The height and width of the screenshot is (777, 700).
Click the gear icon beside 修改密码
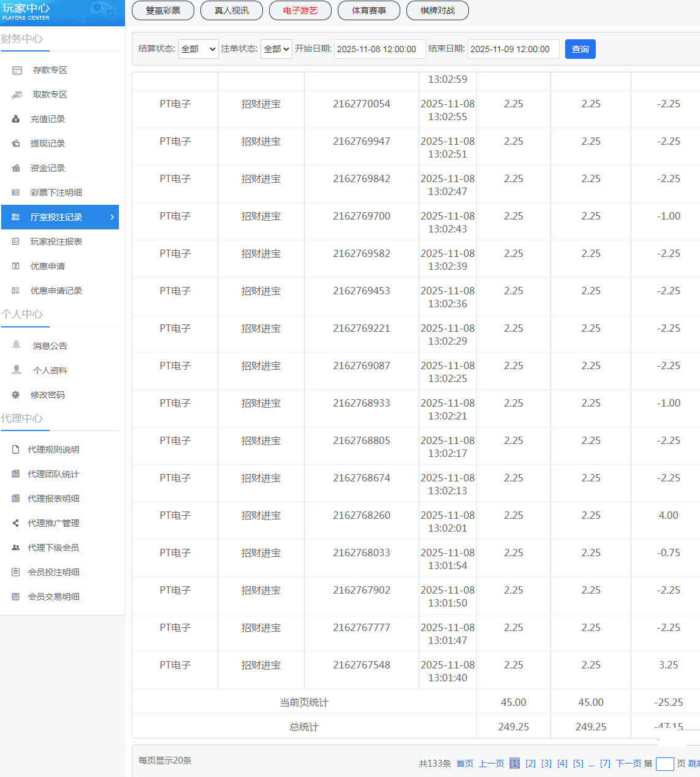[16, 395]
